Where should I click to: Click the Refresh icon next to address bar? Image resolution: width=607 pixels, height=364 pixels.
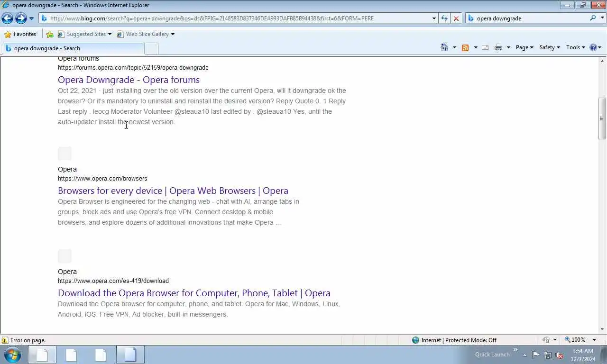pyautogui.click(x=444, y=18)
